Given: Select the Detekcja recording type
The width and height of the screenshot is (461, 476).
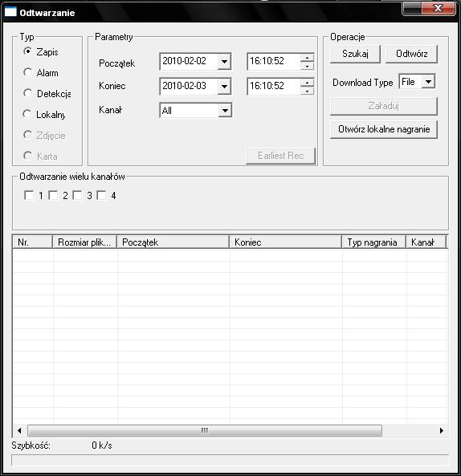Looking at the screenshot, I should pyautogui.click(x=27, y=93).
